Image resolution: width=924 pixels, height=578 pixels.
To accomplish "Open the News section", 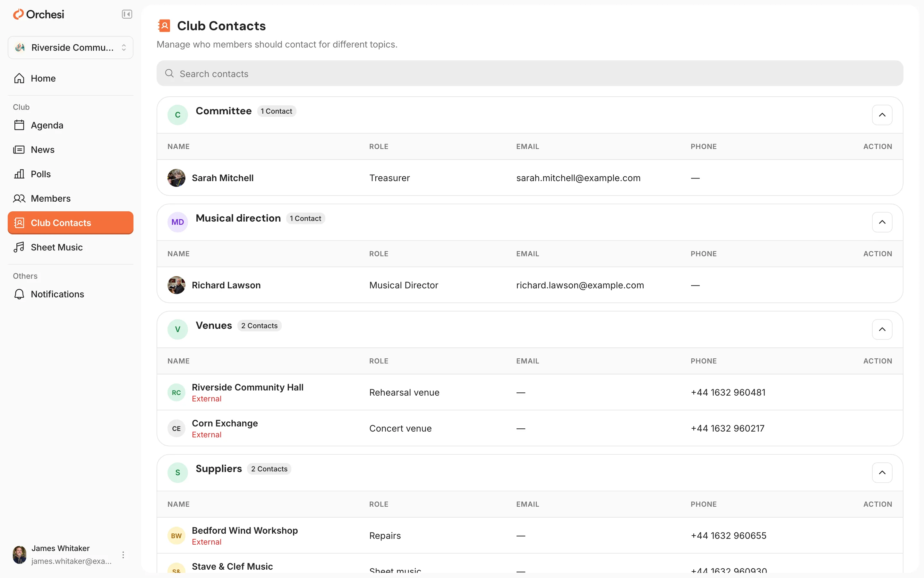I will (x=71, y=149).
